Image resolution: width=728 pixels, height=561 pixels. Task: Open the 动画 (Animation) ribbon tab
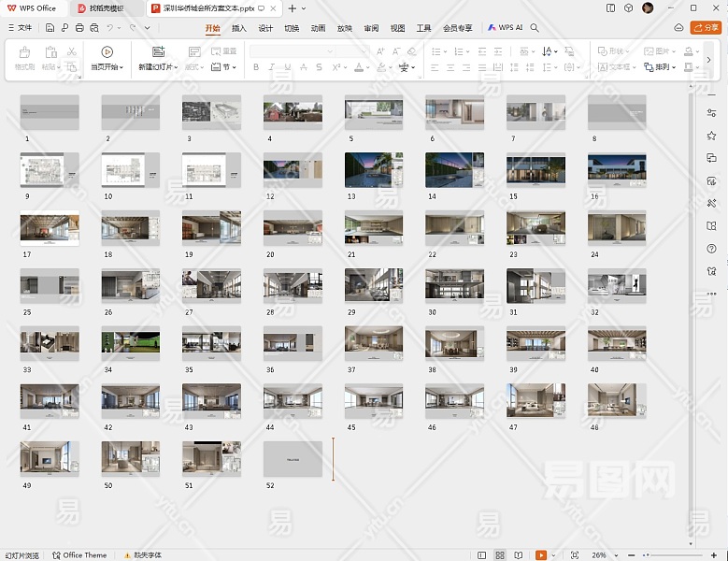coord(319,28)
